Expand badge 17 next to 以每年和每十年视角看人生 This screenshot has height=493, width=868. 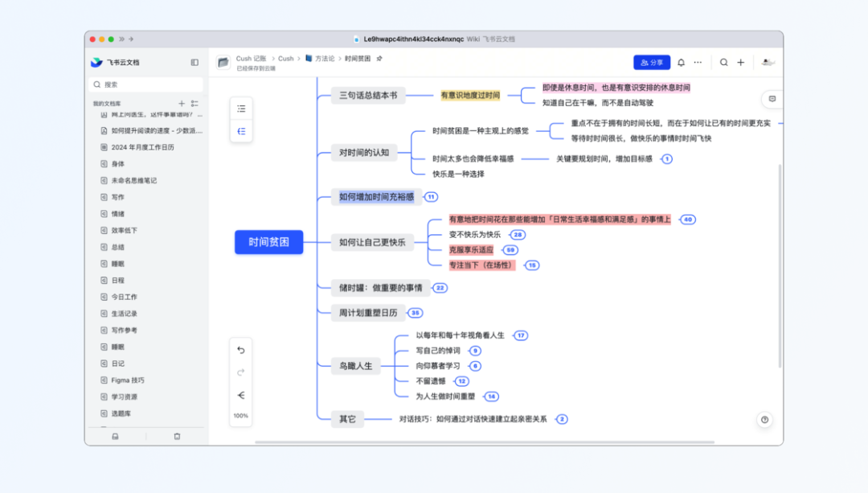(520, 335)
